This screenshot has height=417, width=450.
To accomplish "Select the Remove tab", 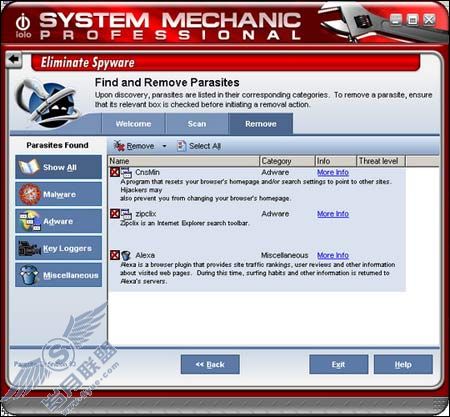I will tap(261, 124).
